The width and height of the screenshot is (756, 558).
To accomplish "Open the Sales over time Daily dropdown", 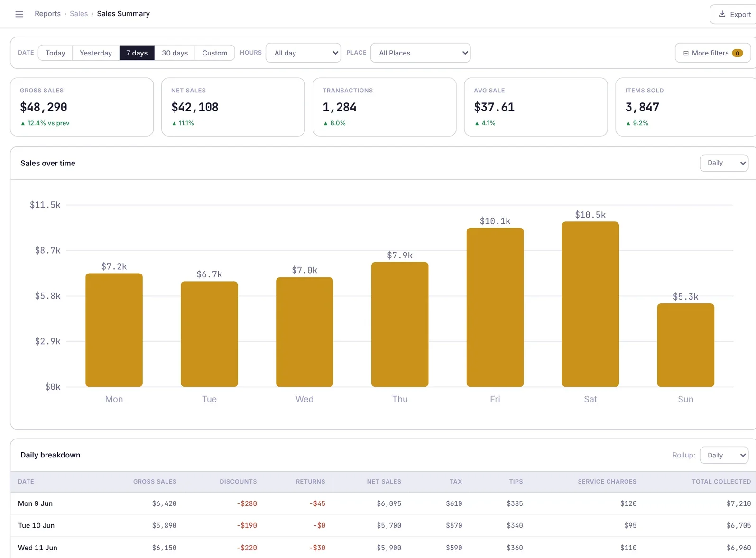I will coord(724,163).
